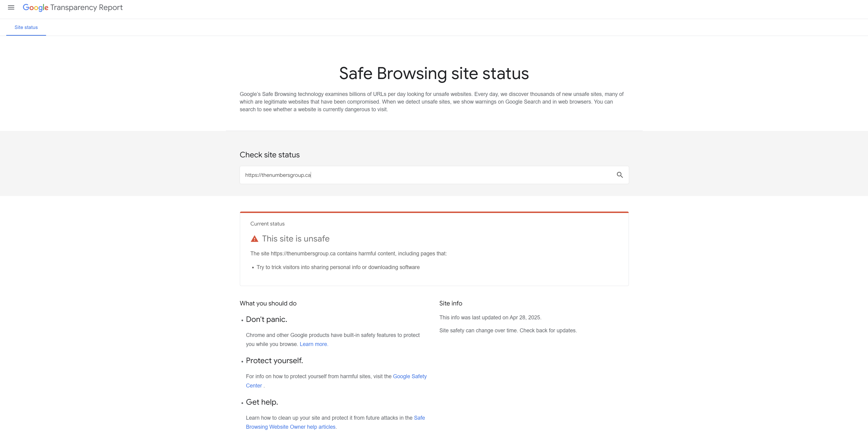Click the search magnifier icon
Screen dimensions: 868x441
[620, 175]
